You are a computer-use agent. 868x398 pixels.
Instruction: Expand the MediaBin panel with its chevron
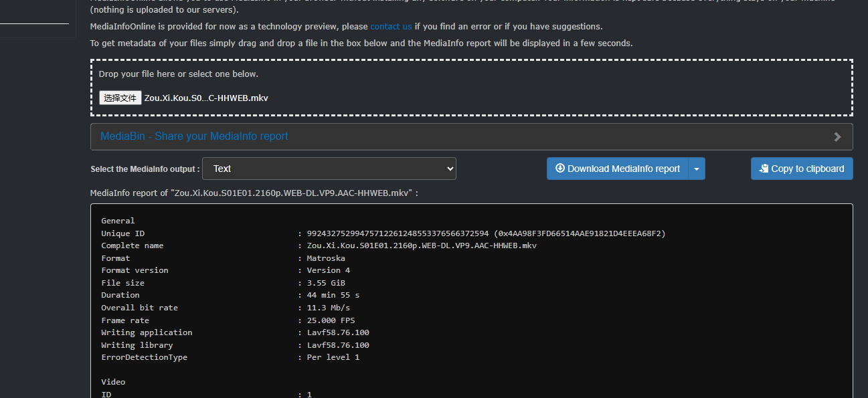tap(837, 136)
